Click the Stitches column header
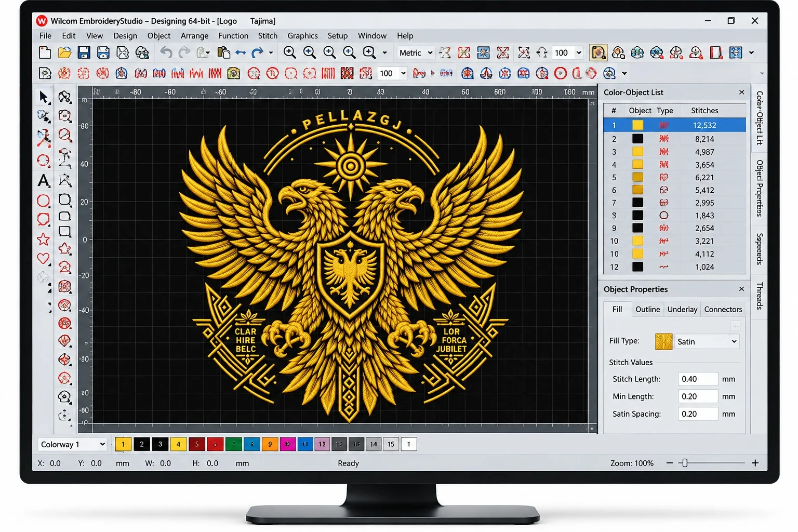This screenshot has height=532, width=798. [x=704, y=110]
